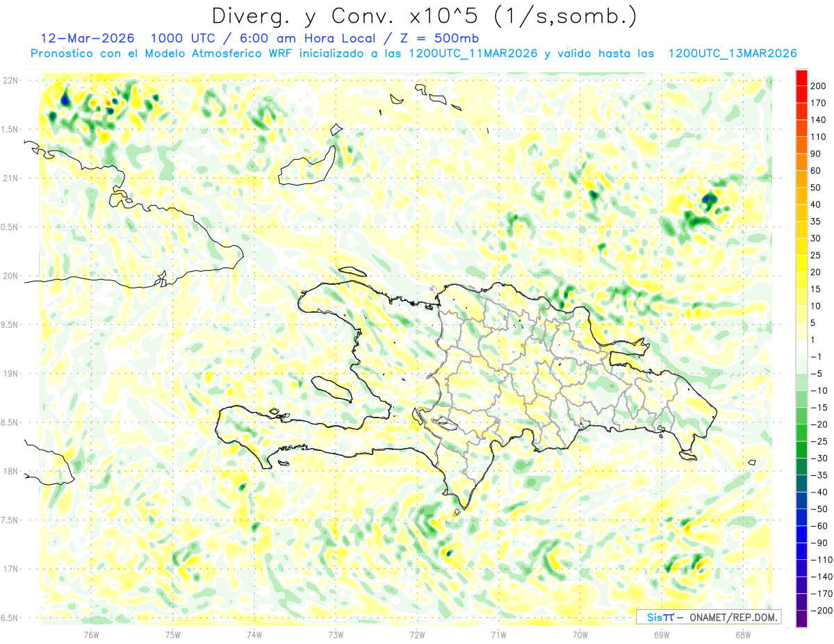Click the '21N' latitude label
Viewport: 834px width, 644px height.
pyautogui.click(x=10, y=178)
